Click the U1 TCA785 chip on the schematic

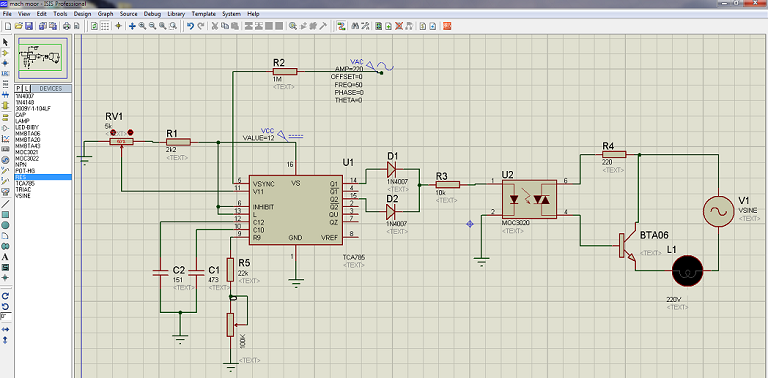tap(295, 210)
